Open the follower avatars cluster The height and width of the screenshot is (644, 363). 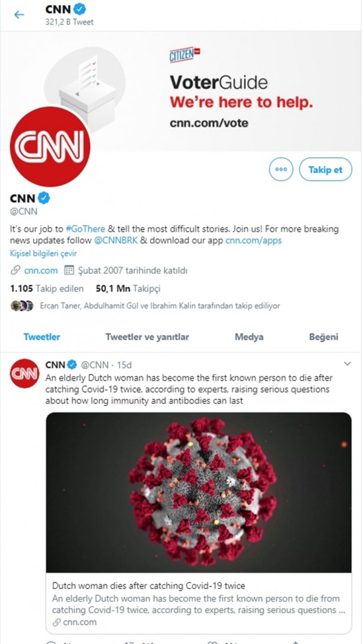coord(22,306)
